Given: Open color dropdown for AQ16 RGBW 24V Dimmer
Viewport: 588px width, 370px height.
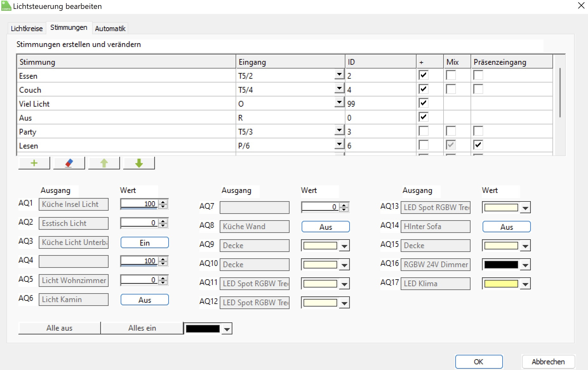Looking at the screenshot, I should coord(525,265).
